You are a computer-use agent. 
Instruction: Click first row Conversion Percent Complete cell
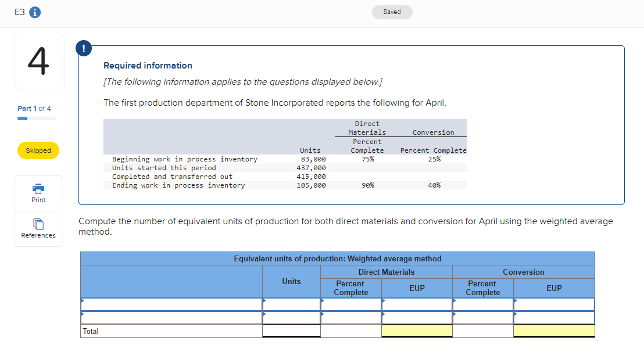tap(482, 304)
